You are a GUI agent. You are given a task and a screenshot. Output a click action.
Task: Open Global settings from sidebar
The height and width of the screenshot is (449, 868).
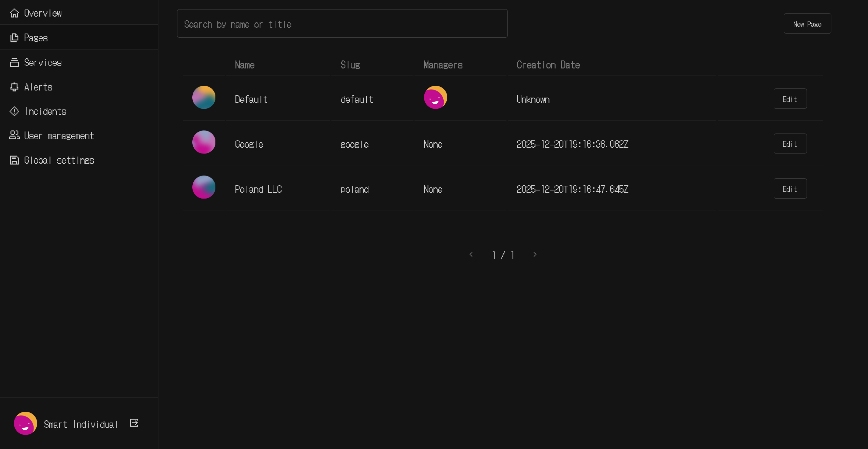point(59,160)
